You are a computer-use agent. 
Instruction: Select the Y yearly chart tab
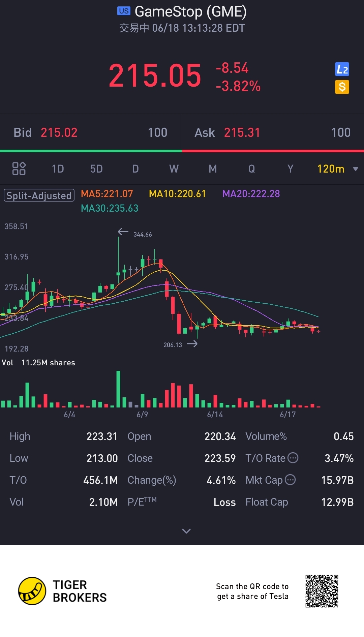tap(290, 169)
